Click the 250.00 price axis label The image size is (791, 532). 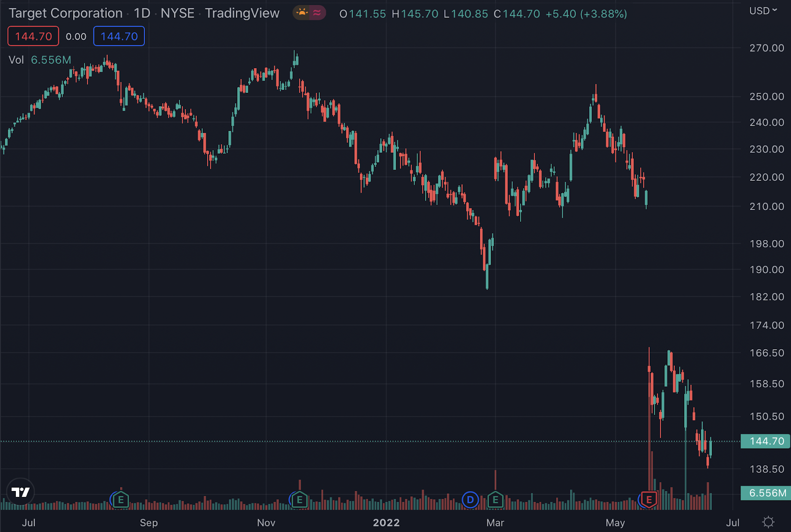[x=767, y=96]
